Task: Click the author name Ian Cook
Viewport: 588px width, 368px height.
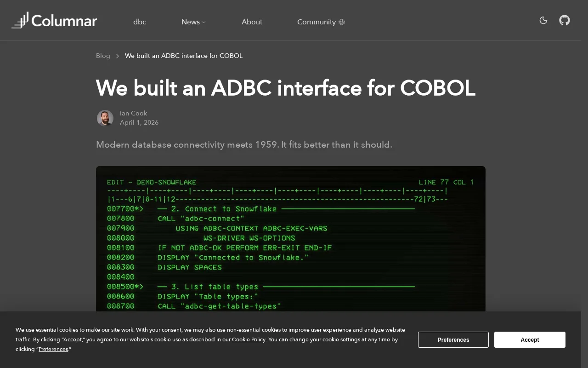Action: [134, 113]
